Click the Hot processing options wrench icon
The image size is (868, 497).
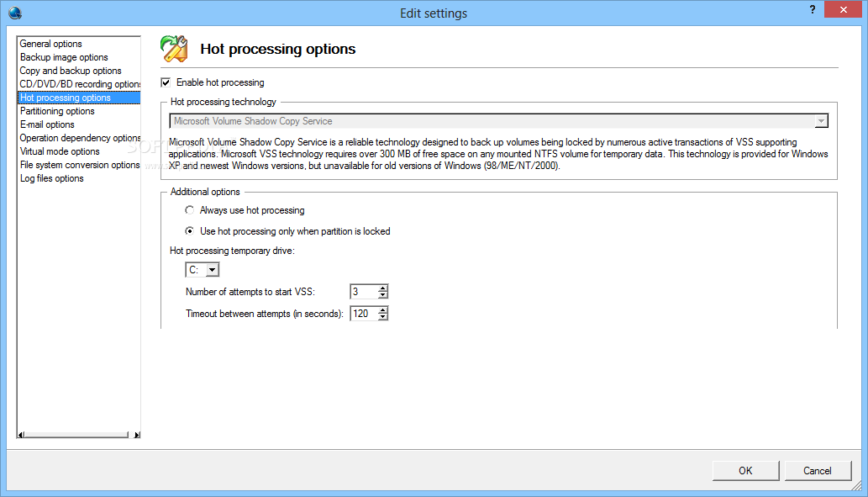(x=174, y=49)
